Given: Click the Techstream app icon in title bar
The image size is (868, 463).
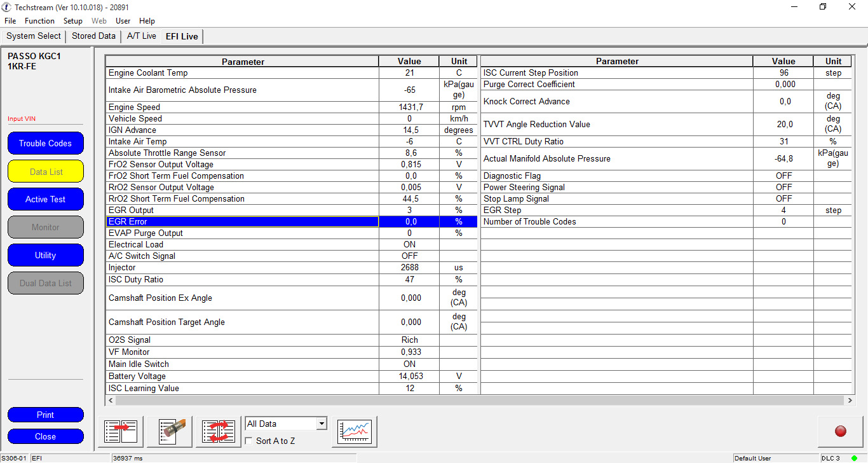Looking at the screenshot, I should tap(7, 6).
